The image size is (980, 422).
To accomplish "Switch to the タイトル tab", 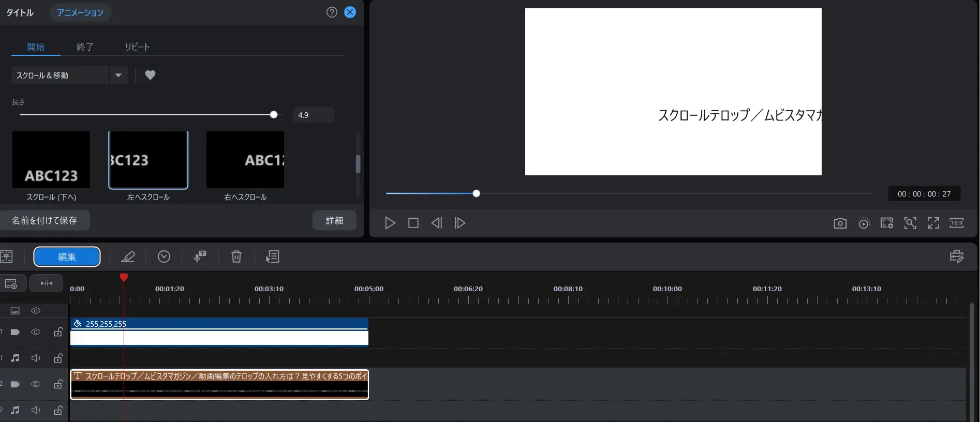I will [20, 12].
